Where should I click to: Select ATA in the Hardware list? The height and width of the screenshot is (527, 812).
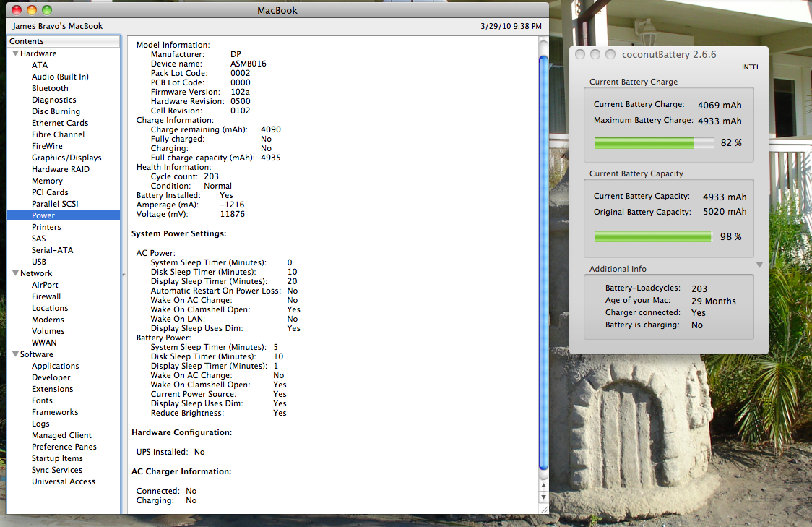point(39,65)
